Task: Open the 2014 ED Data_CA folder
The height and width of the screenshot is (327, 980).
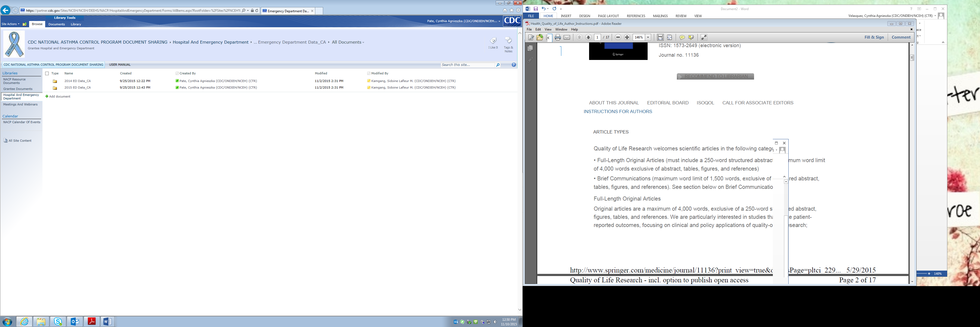Action: click(x=77, y=81)
